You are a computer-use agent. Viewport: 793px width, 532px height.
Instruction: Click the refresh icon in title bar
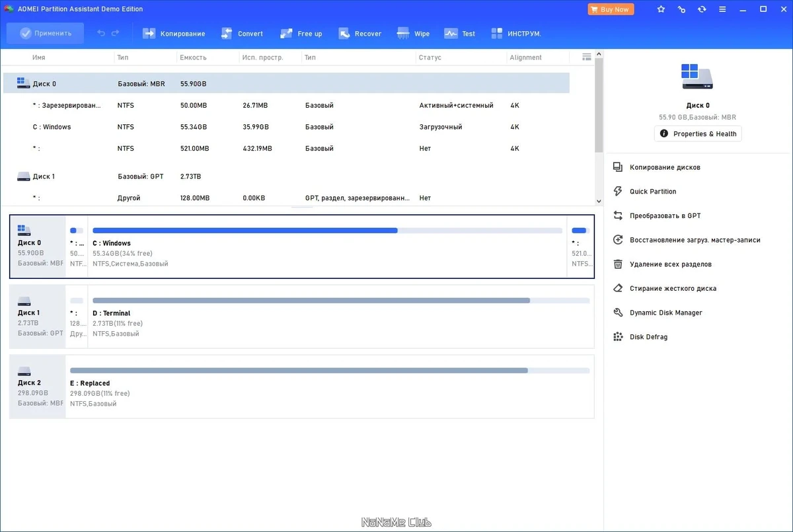702,9
